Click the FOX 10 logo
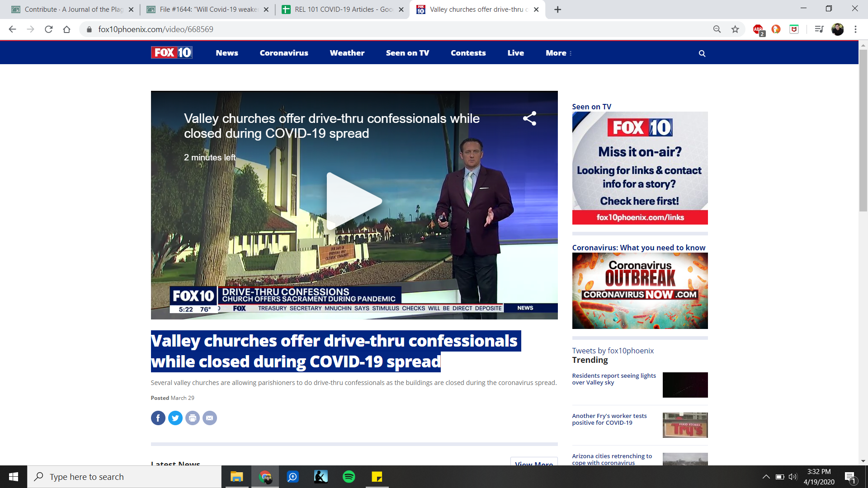 [172, 53]
